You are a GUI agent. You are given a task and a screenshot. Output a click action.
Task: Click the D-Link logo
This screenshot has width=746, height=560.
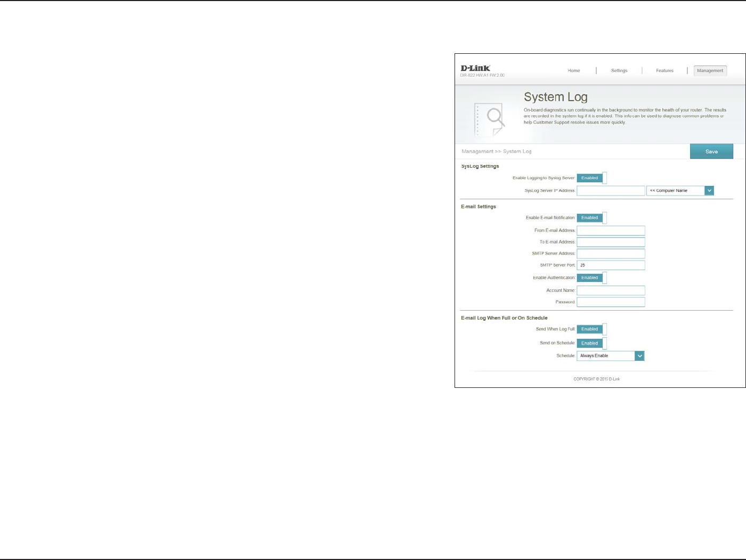click(475, 68)
